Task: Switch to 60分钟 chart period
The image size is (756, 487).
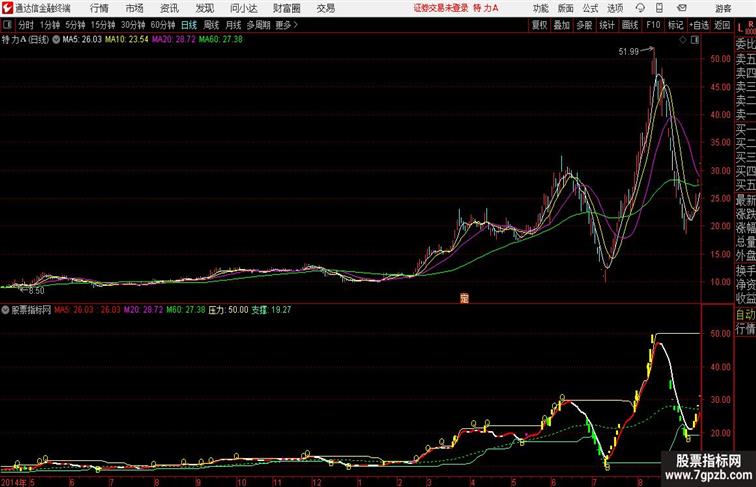Action: click(x=163, y=25)
